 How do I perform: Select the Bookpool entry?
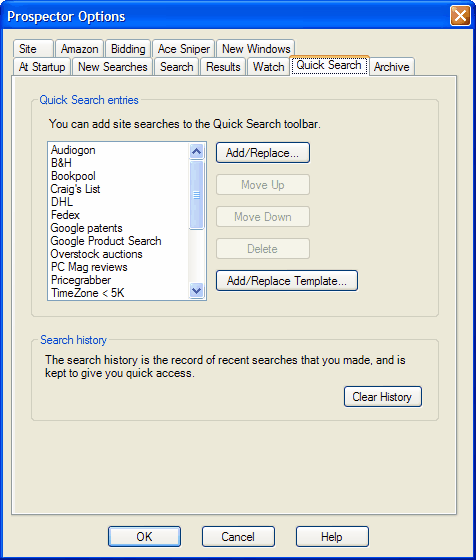tap(118, 176)
